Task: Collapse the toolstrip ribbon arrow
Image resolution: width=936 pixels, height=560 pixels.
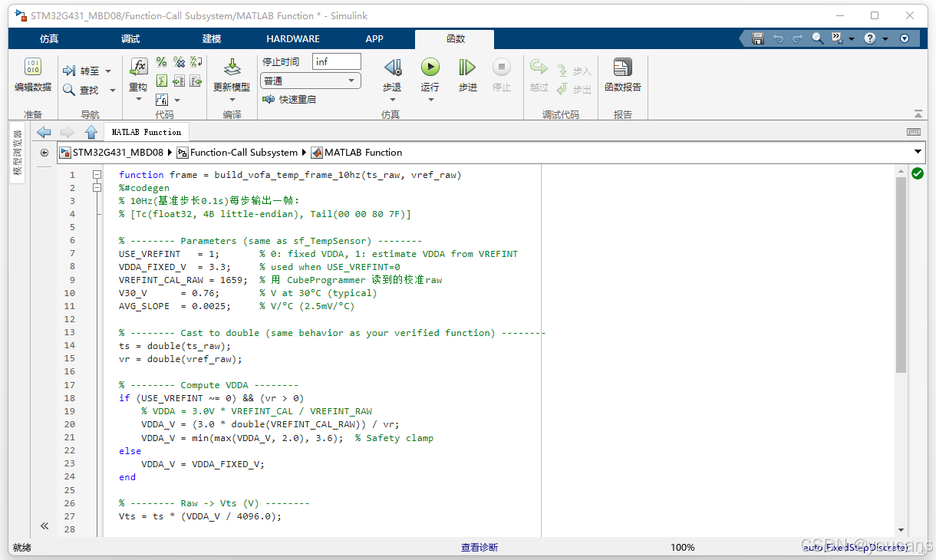Action: click(918, 113)
